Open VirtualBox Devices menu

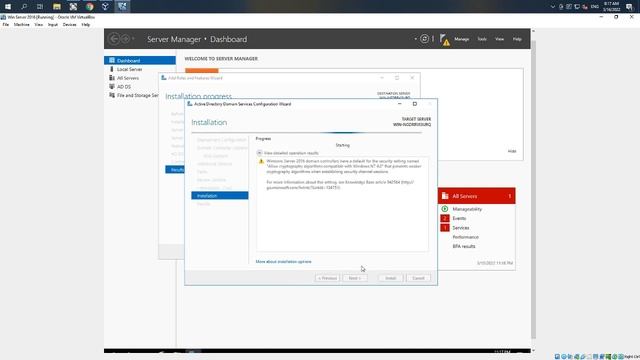[69, 25]
